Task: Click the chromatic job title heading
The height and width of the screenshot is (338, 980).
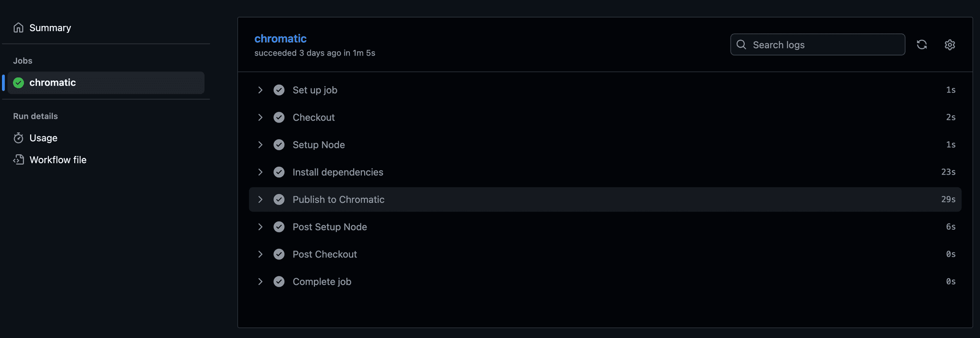Action: tap(280, 38)
